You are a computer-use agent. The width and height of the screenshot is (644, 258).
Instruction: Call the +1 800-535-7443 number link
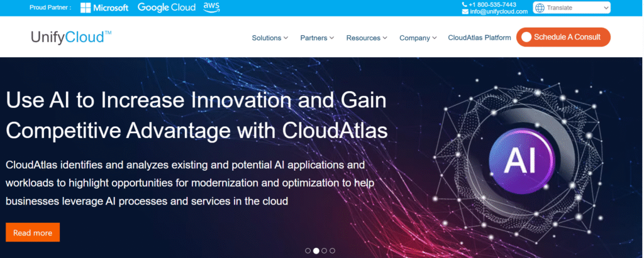pyautogui.click(x=492, y=4)
